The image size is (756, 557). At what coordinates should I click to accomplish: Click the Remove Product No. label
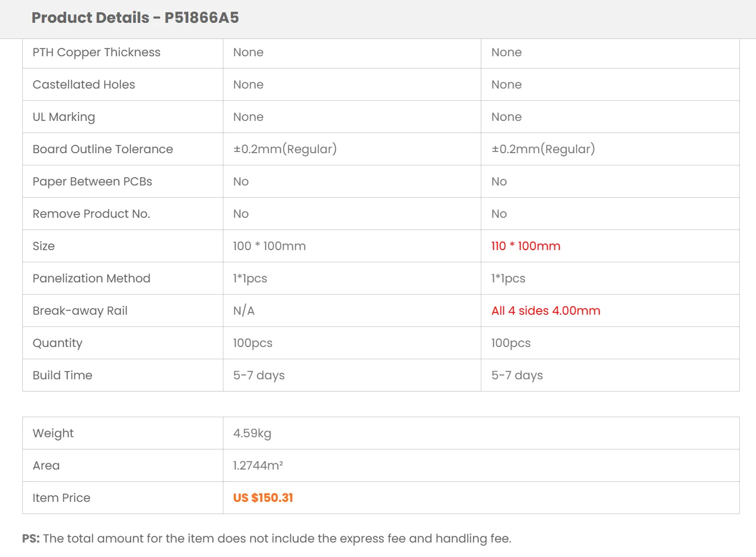click(91, 214)
